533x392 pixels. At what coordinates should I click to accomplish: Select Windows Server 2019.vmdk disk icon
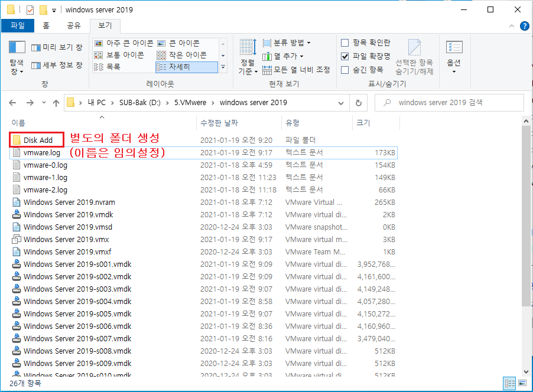point(16,214)
